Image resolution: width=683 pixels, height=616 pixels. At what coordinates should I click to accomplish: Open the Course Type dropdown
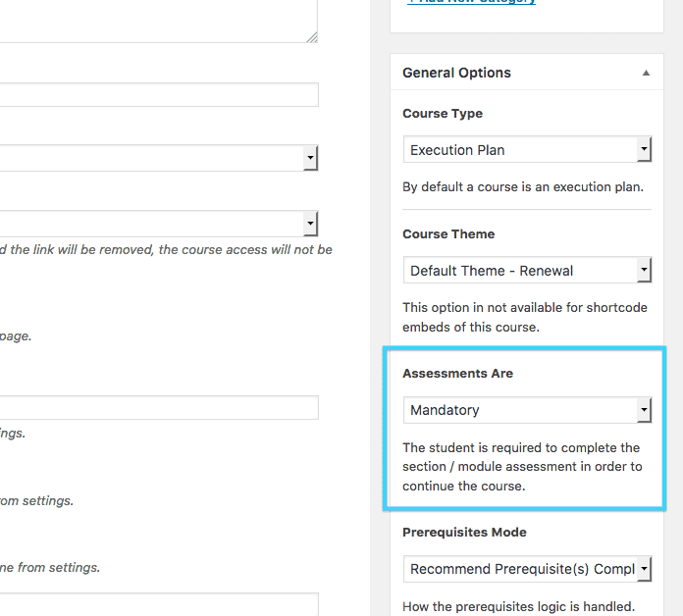[527, 149]
